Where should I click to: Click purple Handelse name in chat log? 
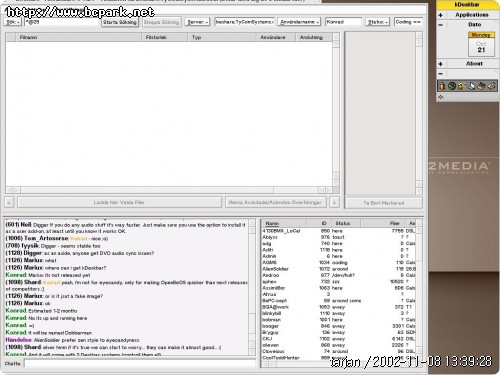coord(19,340)
